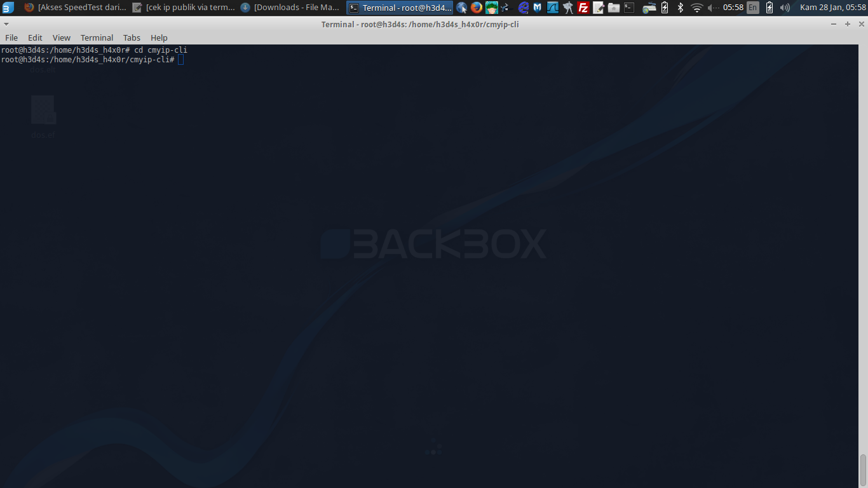The image size is (868, 488).
Task: Click the Terminal window title text
Action: (420, 24)
